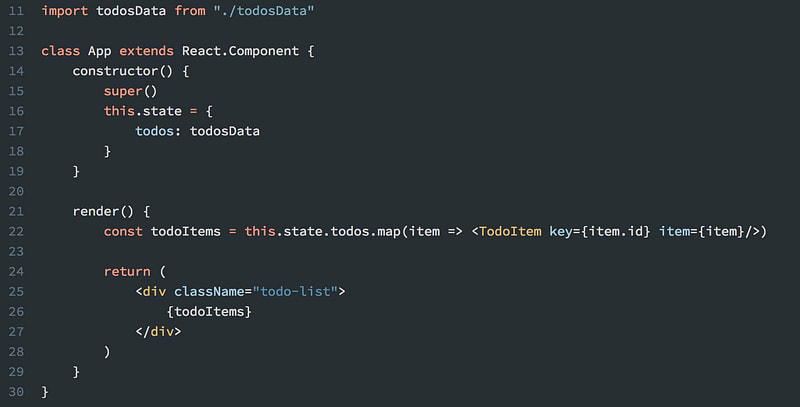Viewport: 800px width, 407px height.
Task: Click the render method name
Action: pyautogui.click(x=96, y=211)
